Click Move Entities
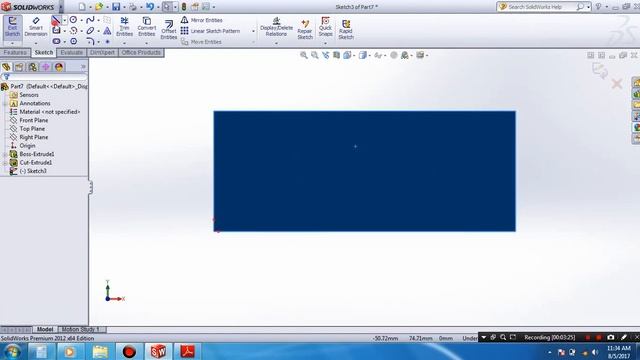 [201, 42]
